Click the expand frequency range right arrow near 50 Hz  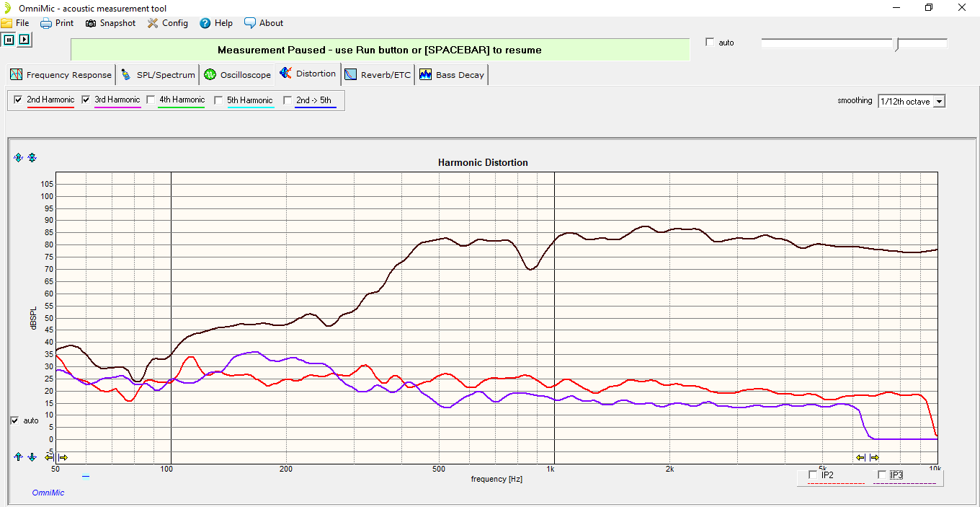63,457
